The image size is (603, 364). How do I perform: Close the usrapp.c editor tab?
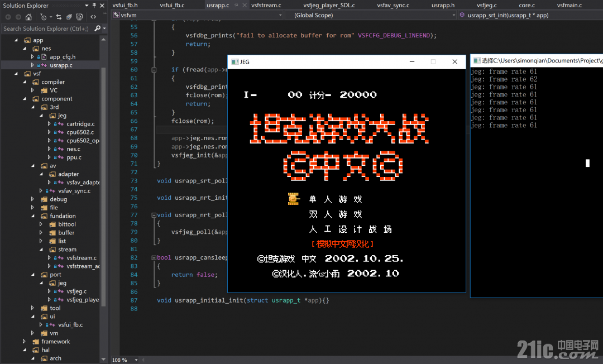[x=244, y=5]
